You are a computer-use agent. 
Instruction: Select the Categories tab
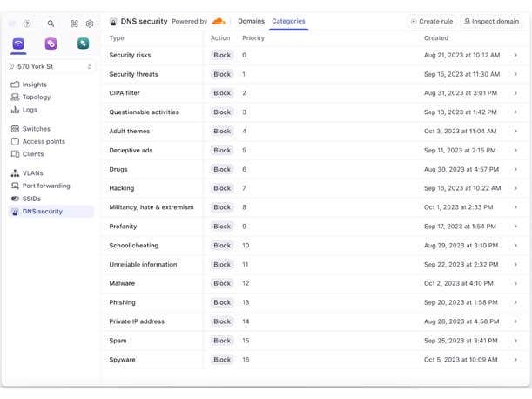288,21
